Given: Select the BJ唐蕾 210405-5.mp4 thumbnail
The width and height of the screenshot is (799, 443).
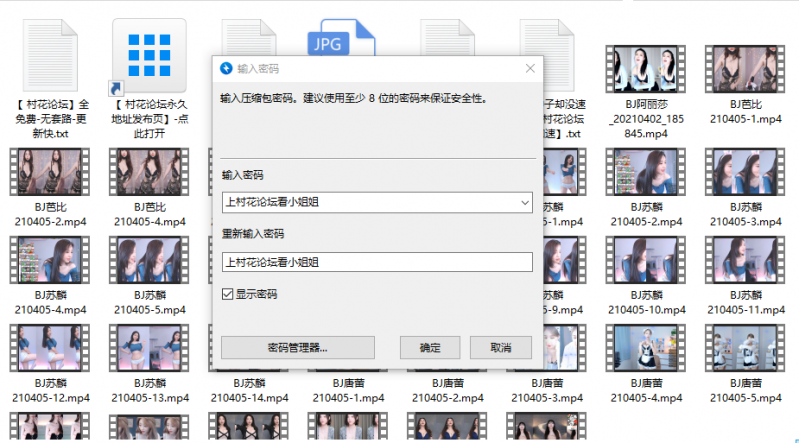Looking at the screenshot, I should [742, 349].
